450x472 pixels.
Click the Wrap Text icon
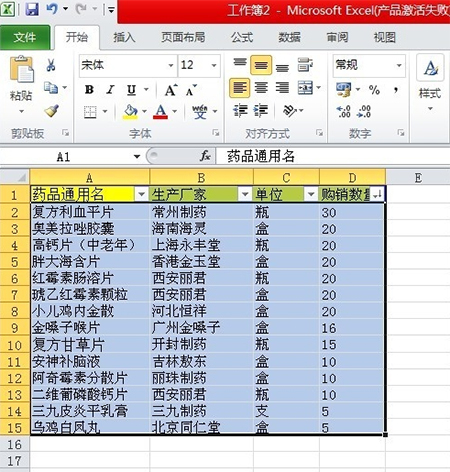tap(305, 65)
